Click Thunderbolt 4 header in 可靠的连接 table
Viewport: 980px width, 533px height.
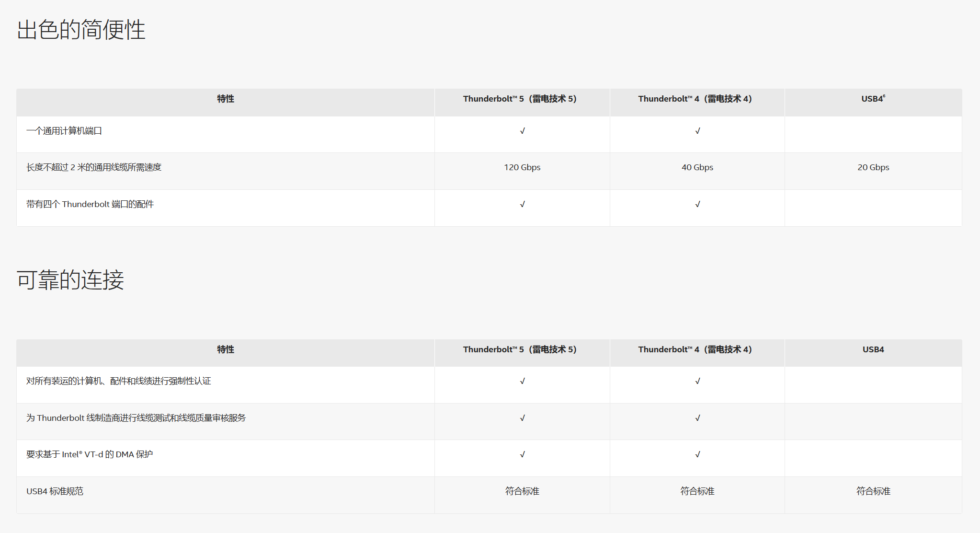[x=695, y=349]
